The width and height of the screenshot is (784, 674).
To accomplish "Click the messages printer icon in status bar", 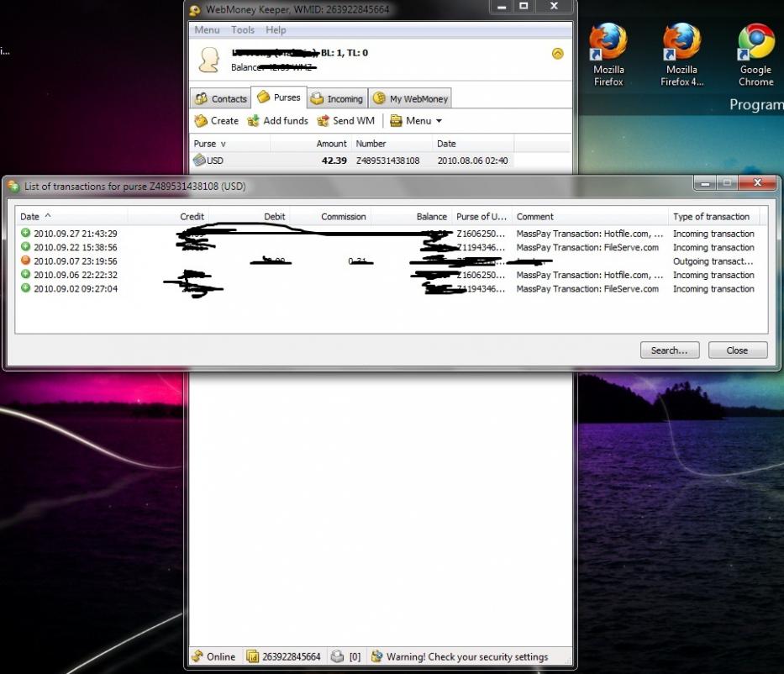I will (x=338, y=656).
